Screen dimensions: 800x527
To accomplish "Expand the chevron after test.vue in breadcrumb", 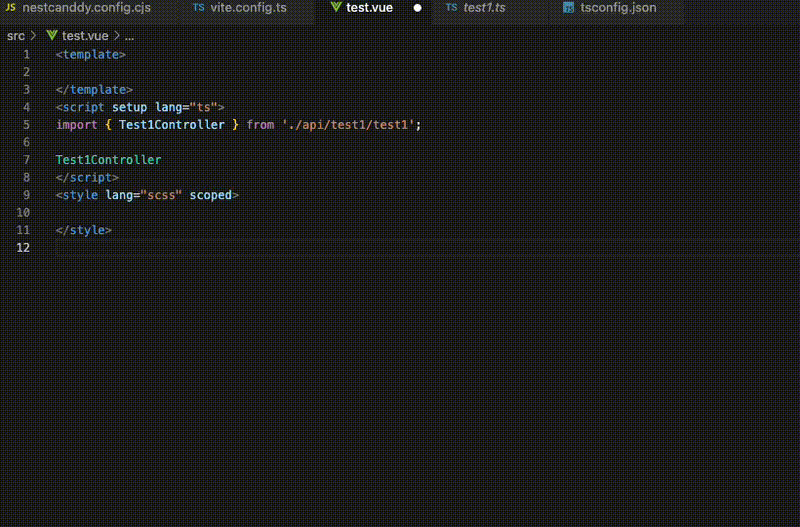I will [x=117, y=36].
